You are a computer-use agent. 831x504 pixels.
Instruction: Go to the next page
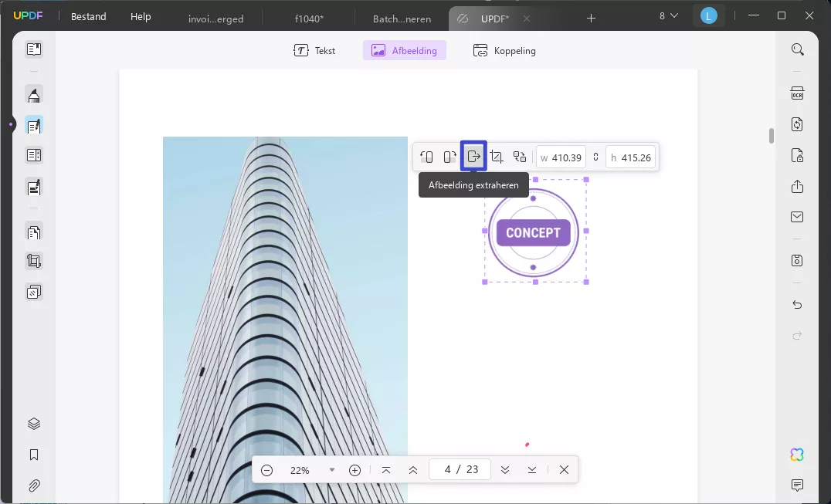(x=504, y=469)
